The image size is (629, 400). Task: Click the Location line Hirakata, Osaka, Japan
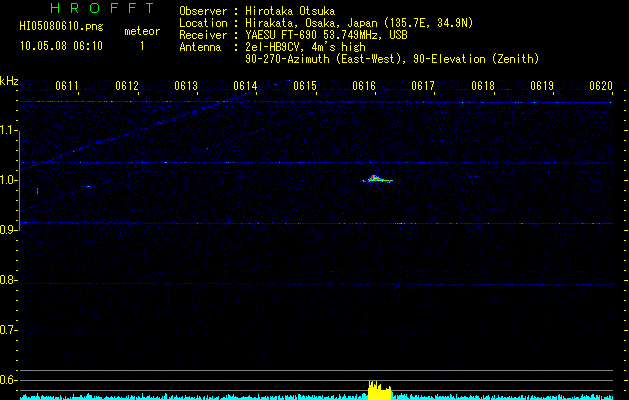click(x=359, y=23)
